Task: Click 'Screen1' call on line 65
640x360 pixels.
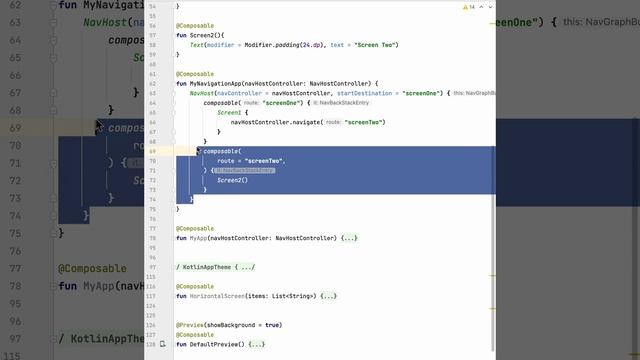Action: (x=229, y=113)
